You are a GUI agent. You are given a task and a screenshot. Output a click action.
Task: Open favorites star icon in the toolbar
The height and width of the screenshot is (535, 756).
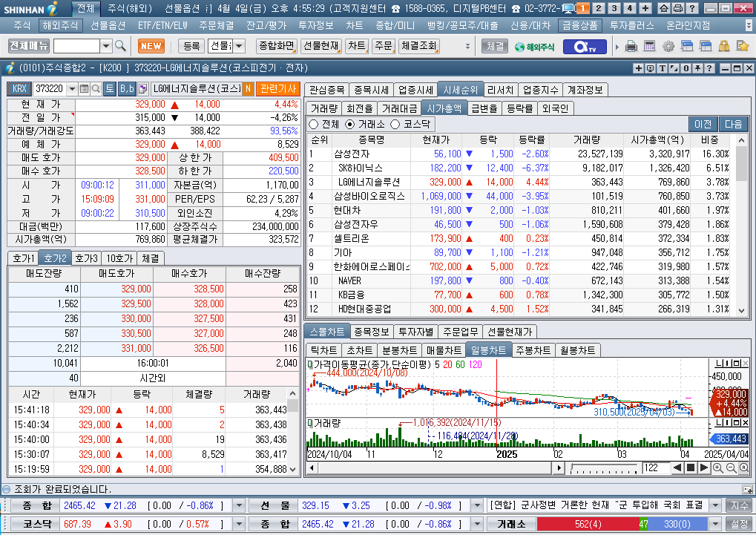coord(743,46)
